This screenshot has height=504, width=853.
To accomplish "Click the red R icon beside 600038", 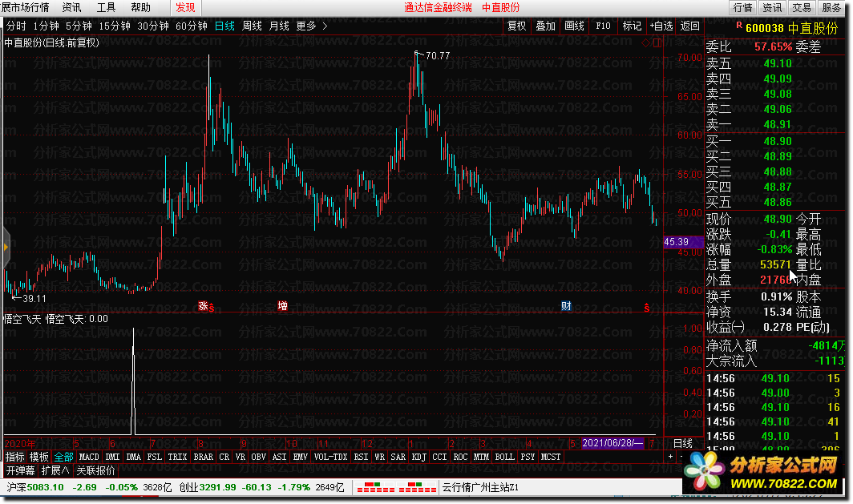I will pyautogui.click(x=739, y=25).
